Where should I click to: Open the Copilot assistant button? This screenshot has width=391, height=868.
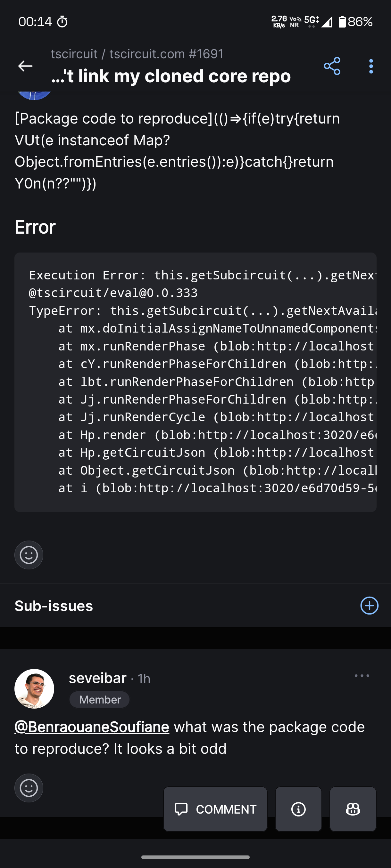[353, 809]
